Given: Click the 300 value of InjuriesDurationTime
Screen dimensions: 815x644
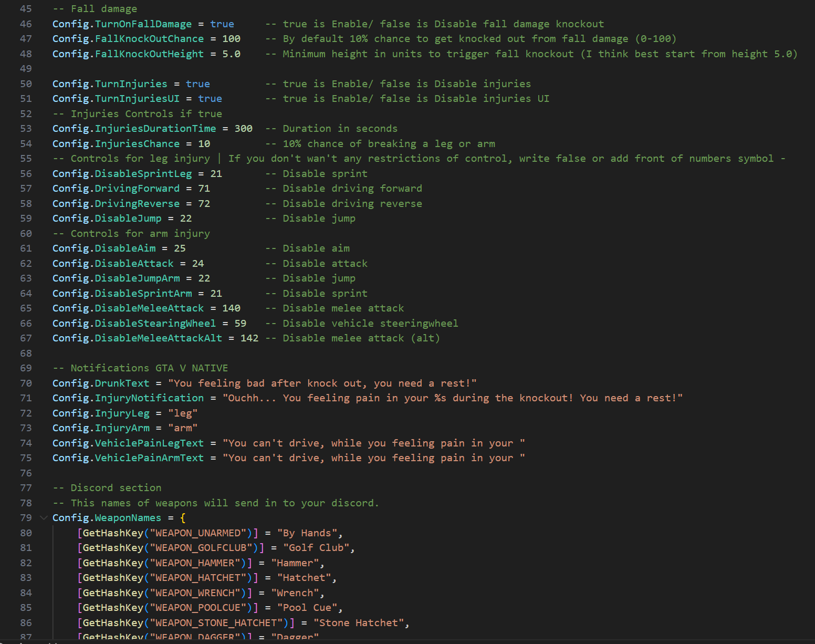Looking at the screenshot, I should 243,129.
